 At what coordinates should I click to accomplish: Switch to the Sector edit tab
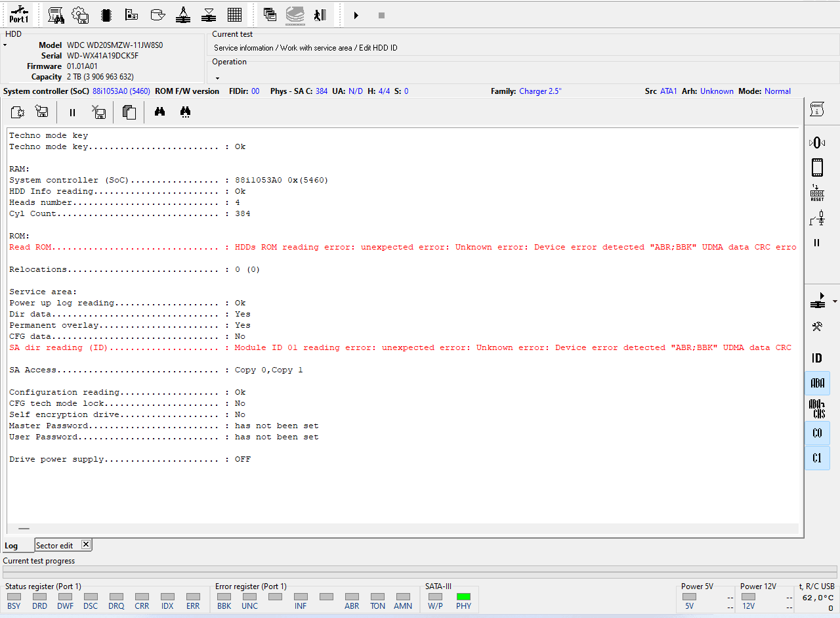click(x=54, y=546)
